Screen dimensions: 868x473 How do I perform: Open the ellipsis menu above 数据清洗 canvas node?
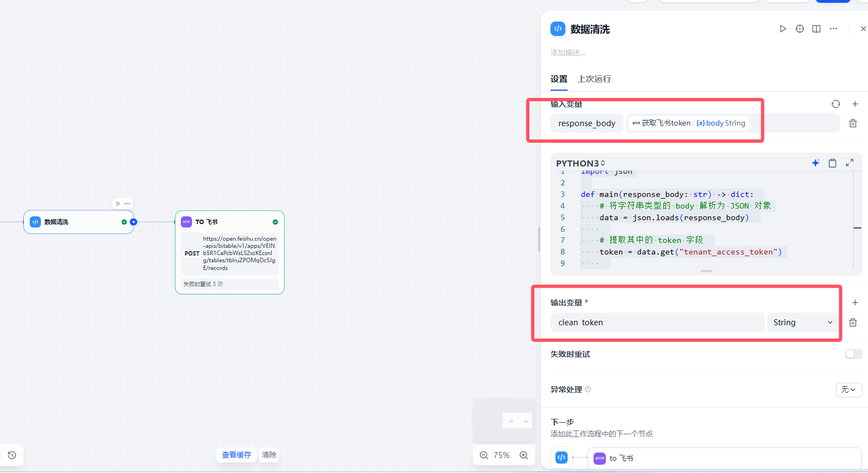127,204
